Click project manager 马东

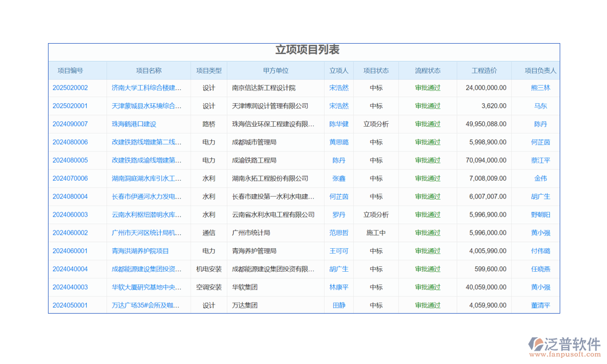tap(540, 106)
